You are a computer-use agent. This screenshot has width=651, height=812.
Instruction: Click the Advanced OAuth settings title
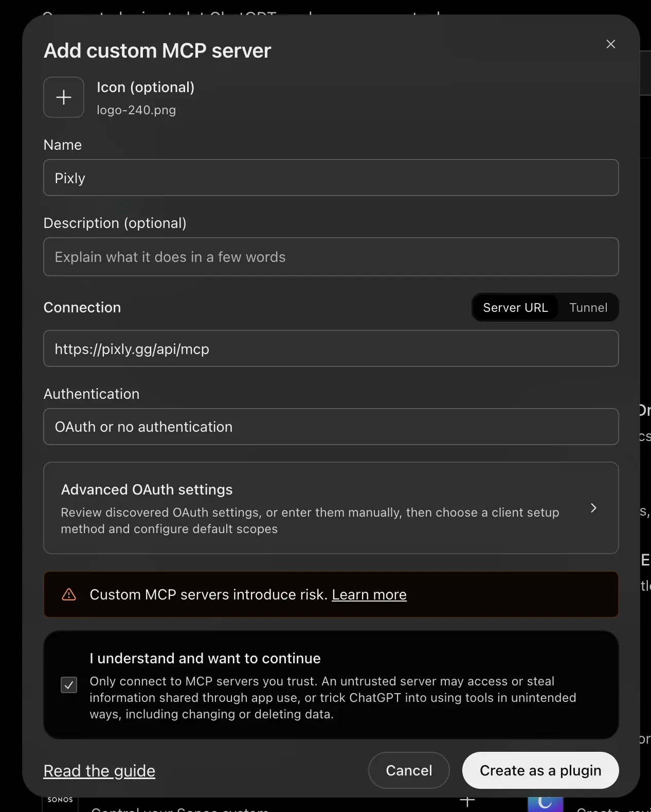click(147, 489)
